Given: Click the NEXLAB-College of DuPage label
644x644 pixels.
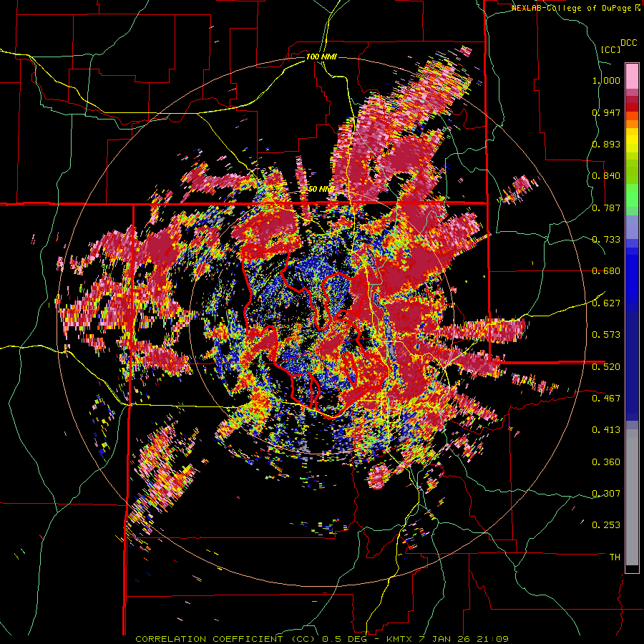Looking at the screenshot, I should [571, 8].
